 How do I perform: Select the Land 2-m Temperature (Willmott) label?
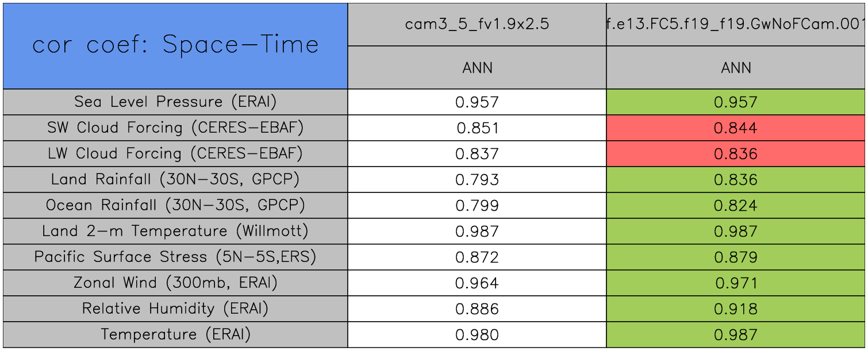click(175, 231)
